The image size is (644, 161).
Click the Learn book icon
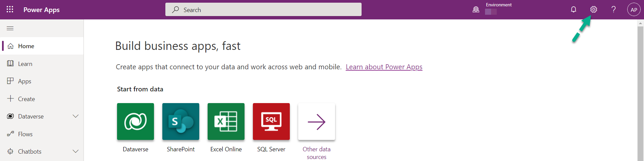point(10,63)
